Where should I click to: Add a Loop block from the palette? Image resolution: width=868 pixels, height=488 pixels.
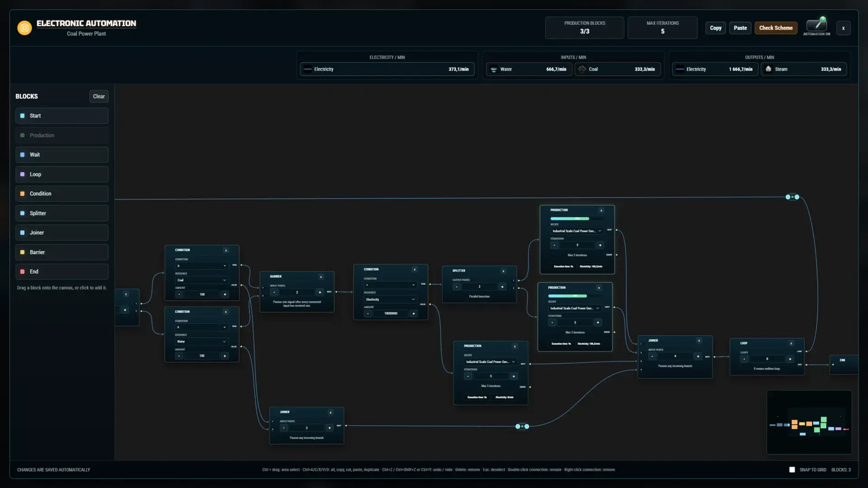tap(62, 174)
